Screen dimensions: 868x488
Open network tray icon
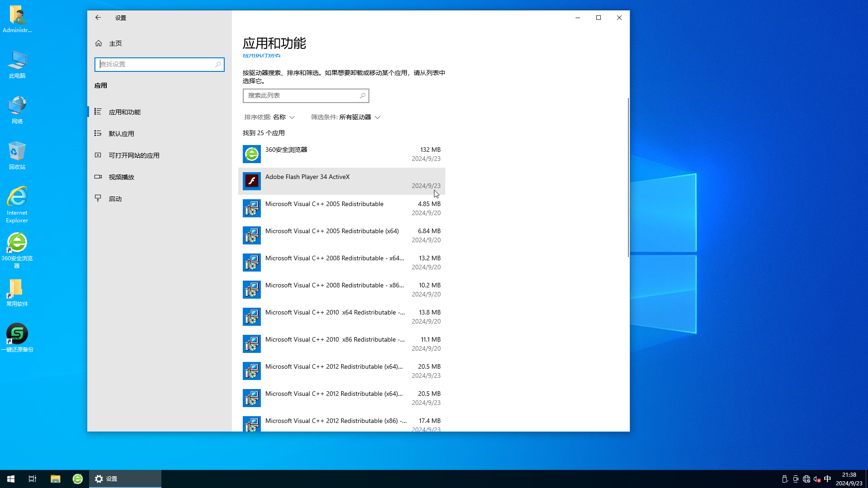807,479
